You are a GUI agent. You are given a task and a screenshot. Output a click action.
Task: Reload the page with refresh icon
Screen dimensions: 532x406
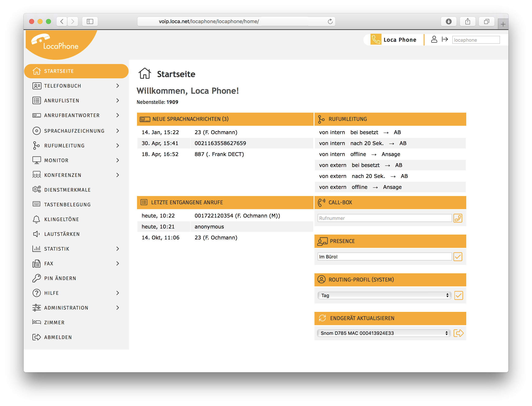[x=330, y=21]
